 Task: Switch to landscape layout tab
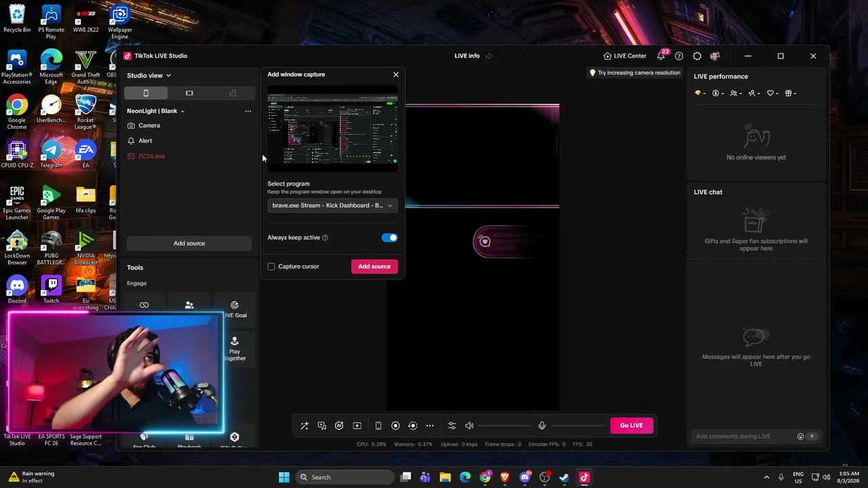tap(189, 93)
